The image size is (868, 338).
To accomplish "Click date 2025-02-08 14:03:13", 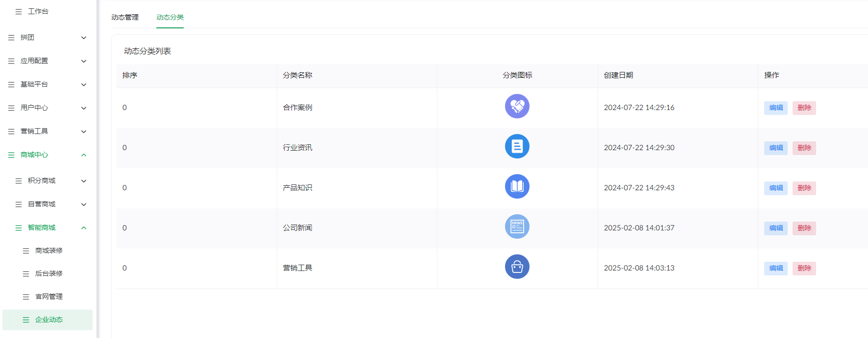I will tap(639, 268).
